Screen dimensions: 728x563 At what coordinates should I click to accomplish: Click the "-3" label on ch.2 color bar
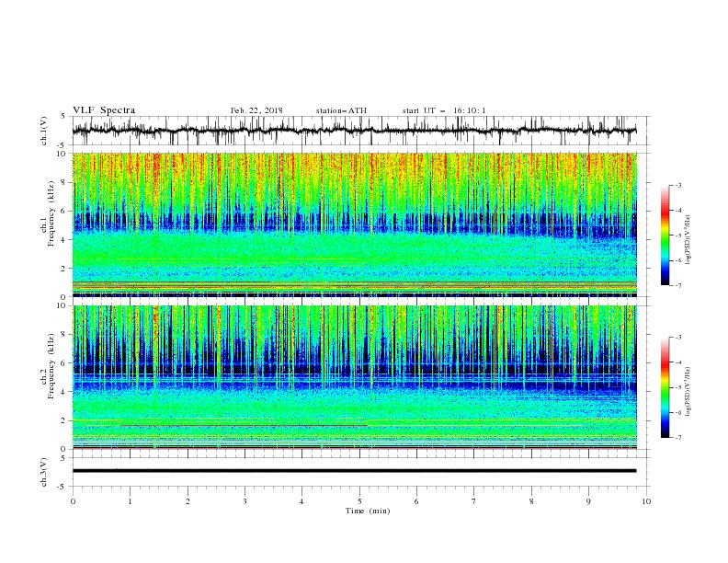677,338
